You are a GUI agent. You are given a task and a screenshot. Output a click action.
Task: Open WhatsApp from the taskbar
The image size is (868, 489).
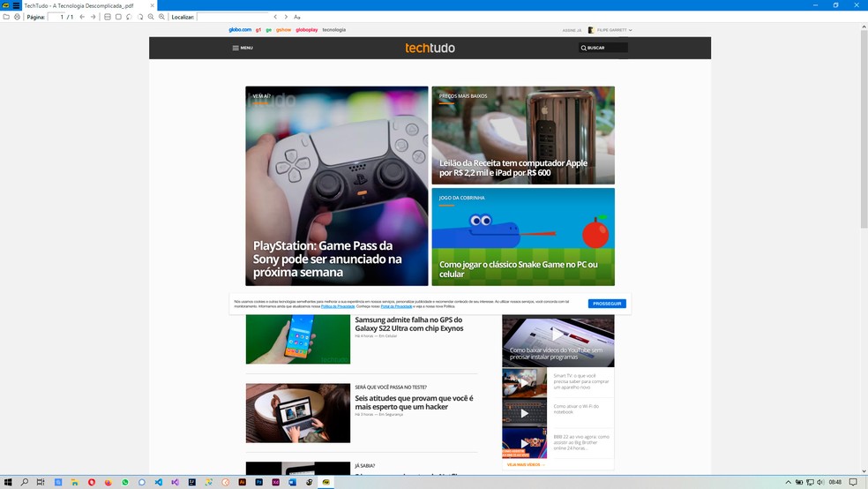point(125,482)
